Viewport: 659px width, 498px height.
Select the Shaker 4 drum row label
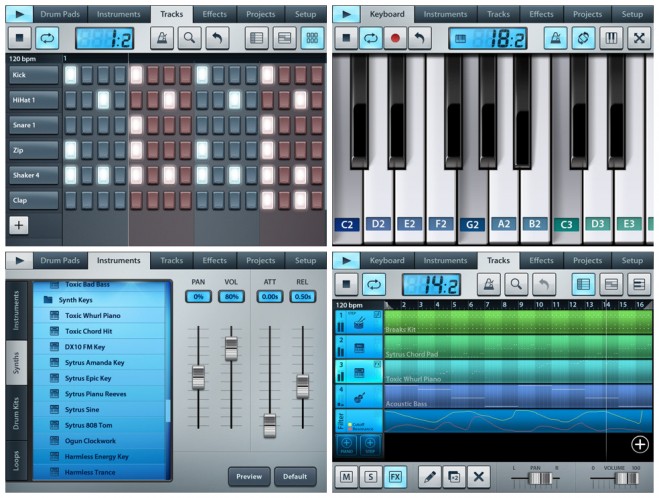point(34,175)
